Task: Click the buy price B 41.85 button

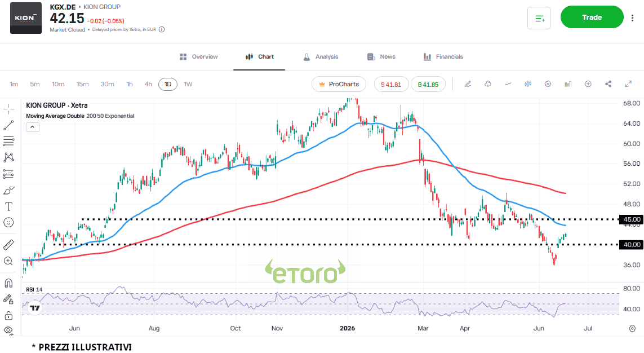Action: click(428, 84)
